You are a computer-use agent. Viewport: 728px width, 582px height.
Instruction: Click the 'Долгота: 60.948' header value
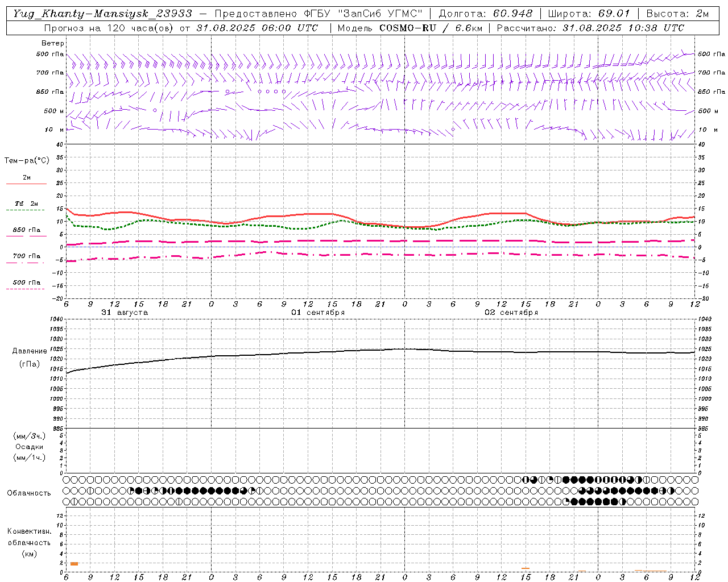486,14
